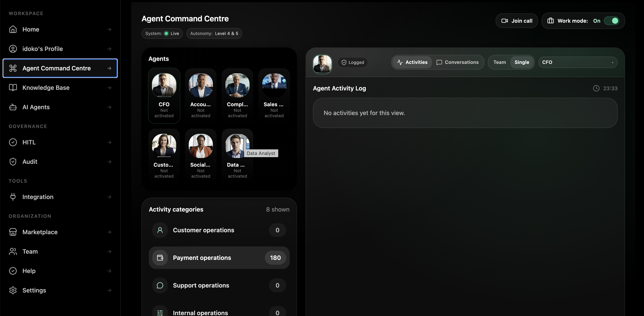
Task: Click the Support operations chat bubble icon
Action: click(160, 285)
